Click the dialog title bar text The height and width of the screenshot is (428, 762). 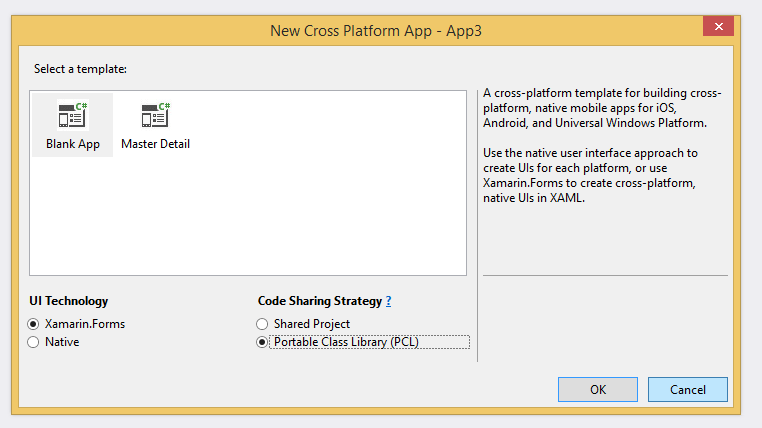point(376,31)
